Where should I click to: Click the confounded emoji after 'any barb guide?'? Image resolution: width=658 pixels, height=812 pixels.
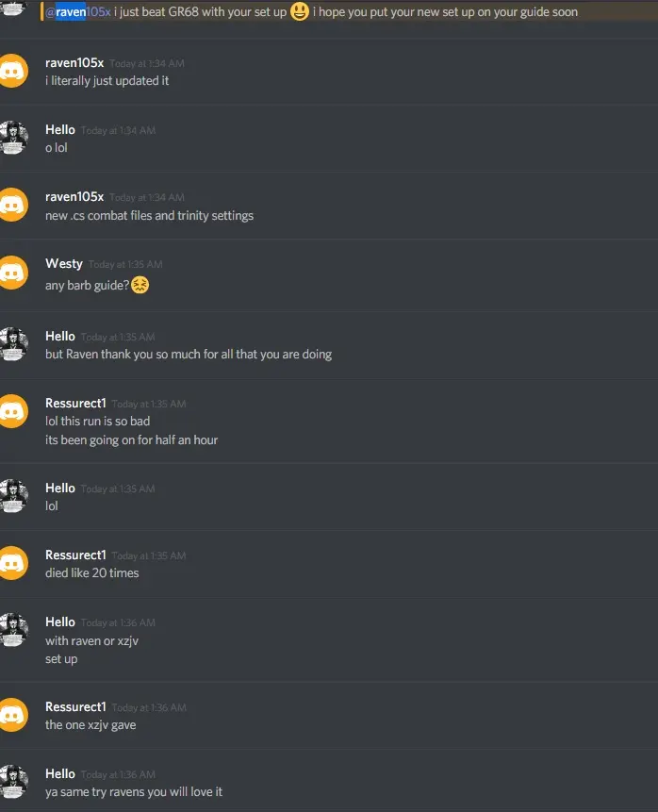(x=140, y=285)
